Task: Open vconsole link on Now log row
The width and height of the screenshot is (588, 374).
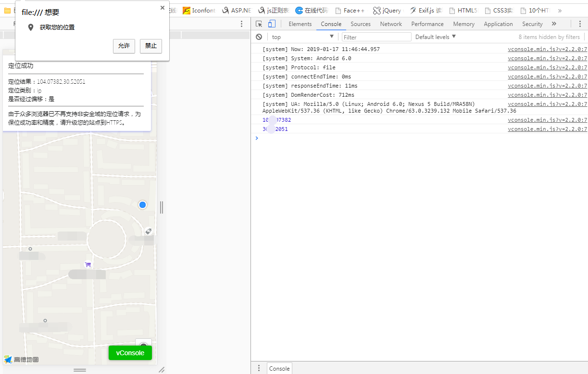Action: 548,49
